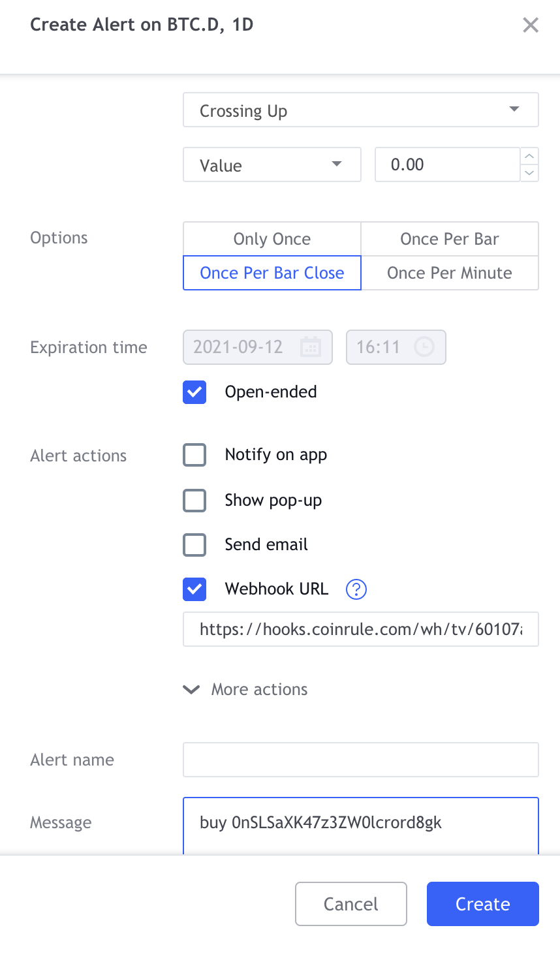Viewport: 560px width, 962px height.
Task: Click the clock icon in the expiration time field
Action: click(424, 347)
